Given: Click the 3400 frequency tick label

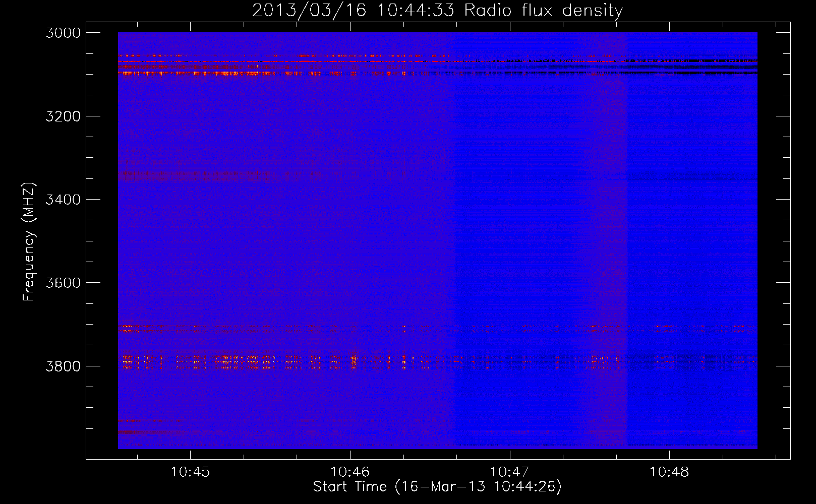Looking at the screenshot, I should tap(63, 200).
